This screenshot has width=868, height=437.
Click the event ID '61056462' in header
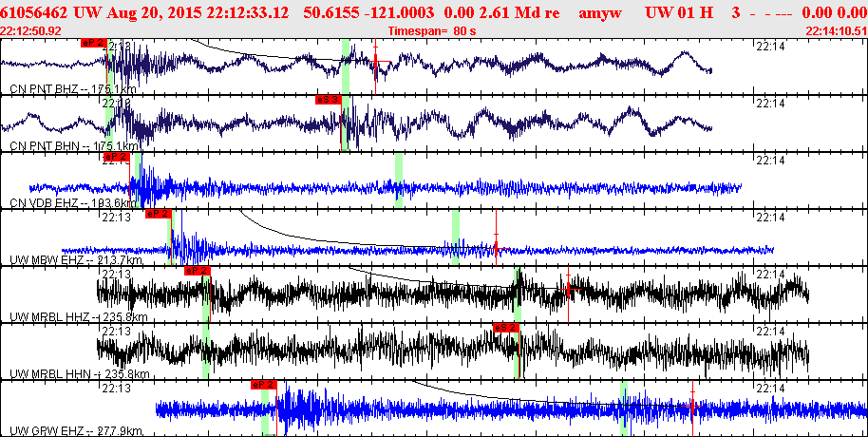[34, 12]
